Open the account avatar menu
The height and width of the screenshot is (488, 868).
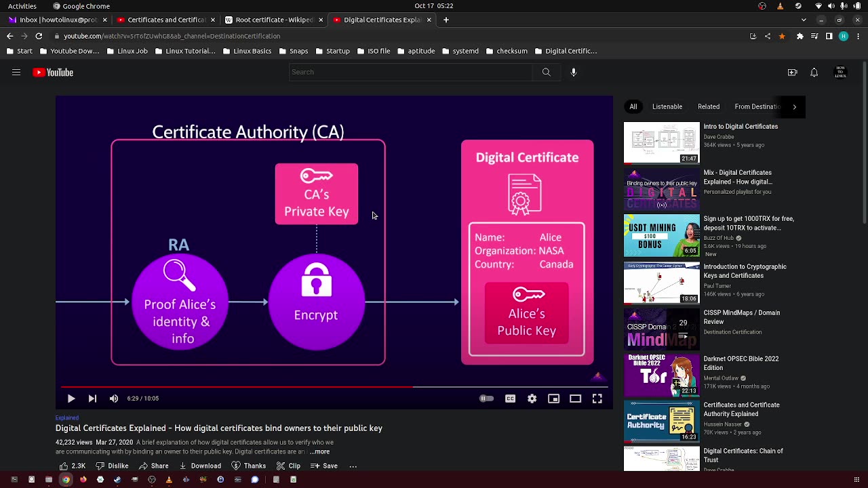[841, 73]
